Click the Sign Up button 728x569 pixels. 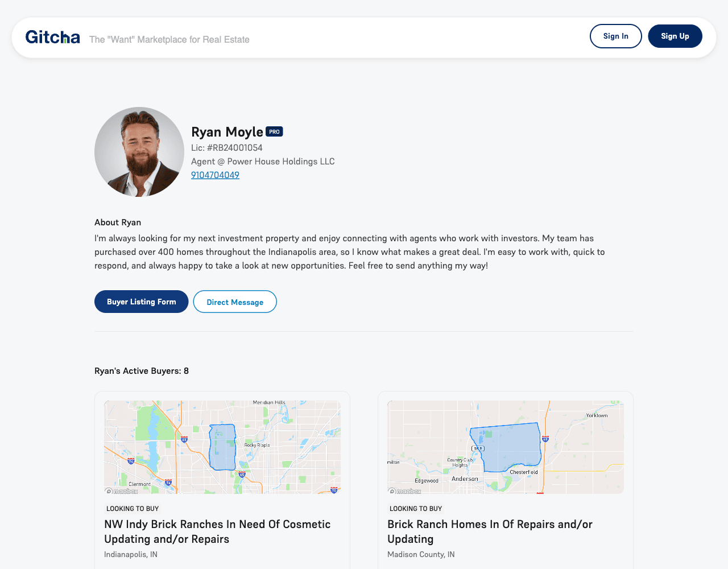(675, 36)
